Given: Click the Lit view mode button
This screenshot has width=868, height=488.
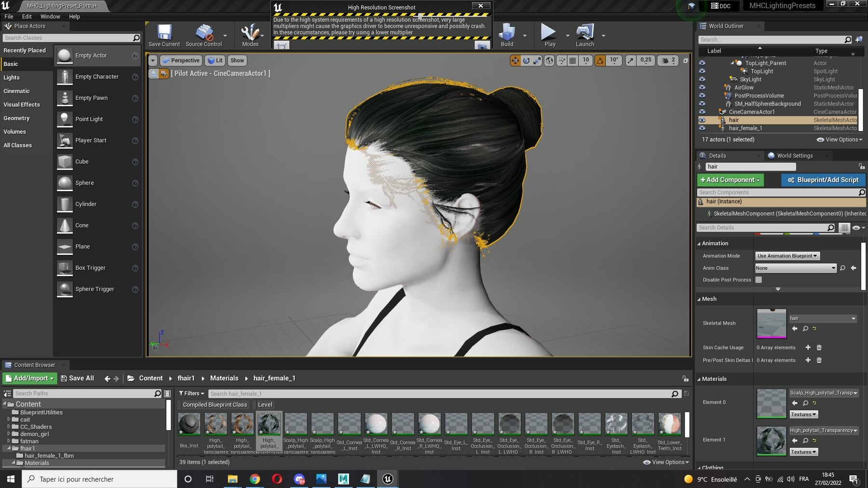Looking at the screenshot, I should pyautogui.click(x=215, y=60).
